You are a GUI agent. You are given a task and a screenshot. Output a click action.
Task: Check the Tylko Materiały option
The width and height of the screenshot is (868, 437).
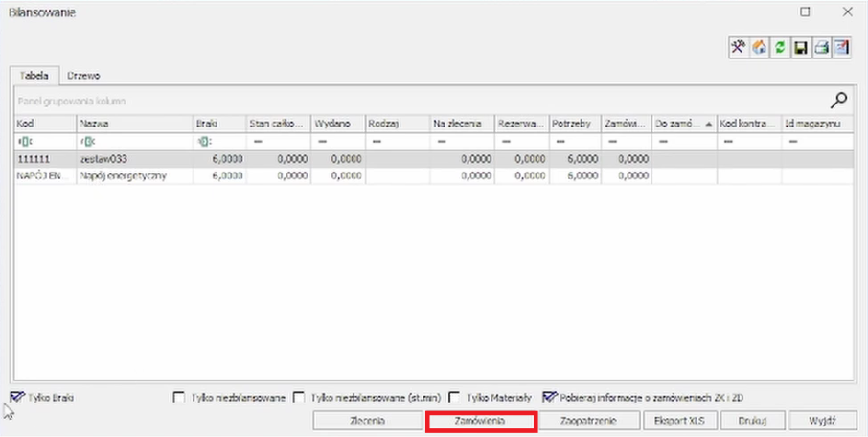pos(454,397)
